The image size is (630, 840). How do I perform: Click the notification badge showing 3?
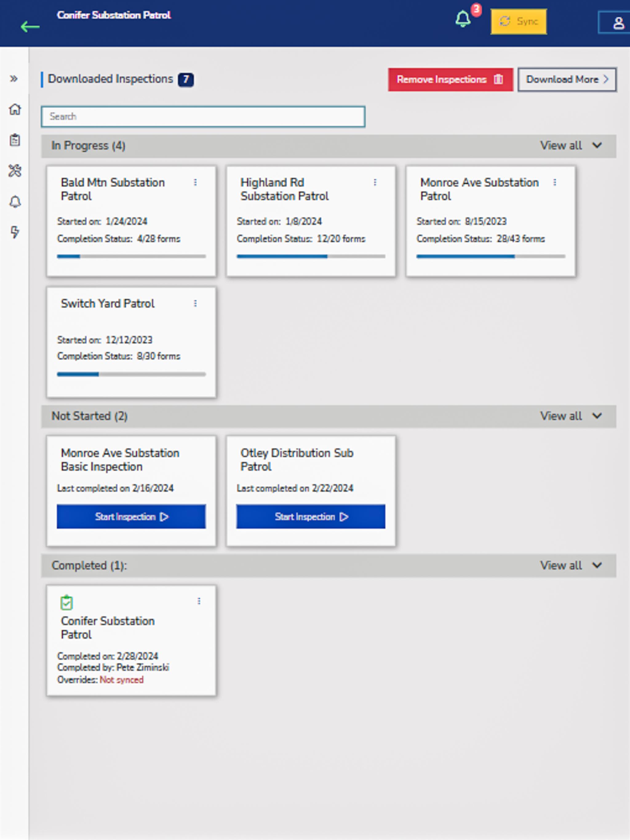476,10
